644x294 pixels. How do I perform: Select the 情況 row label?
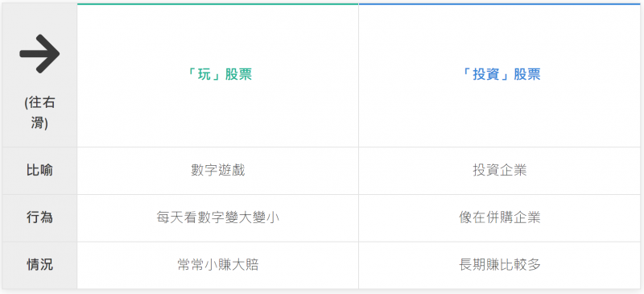point(39,265)
